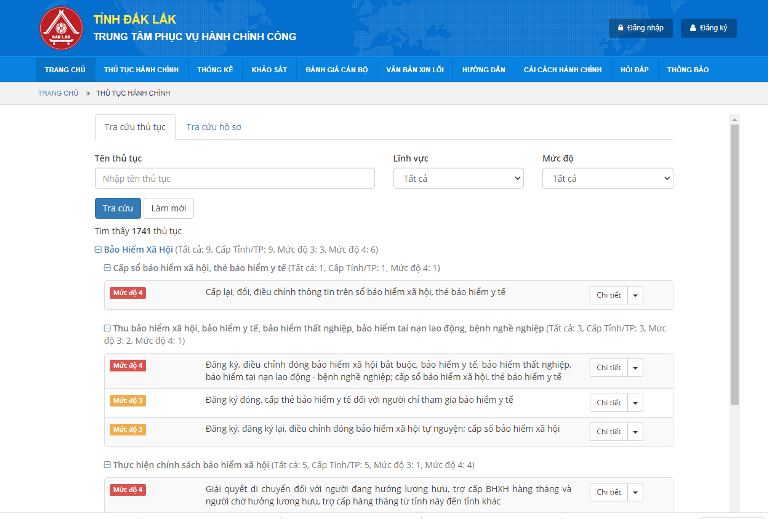Click the Đăng nhập button
Viewport: 768px width, 519px height.
click(640, 28)
